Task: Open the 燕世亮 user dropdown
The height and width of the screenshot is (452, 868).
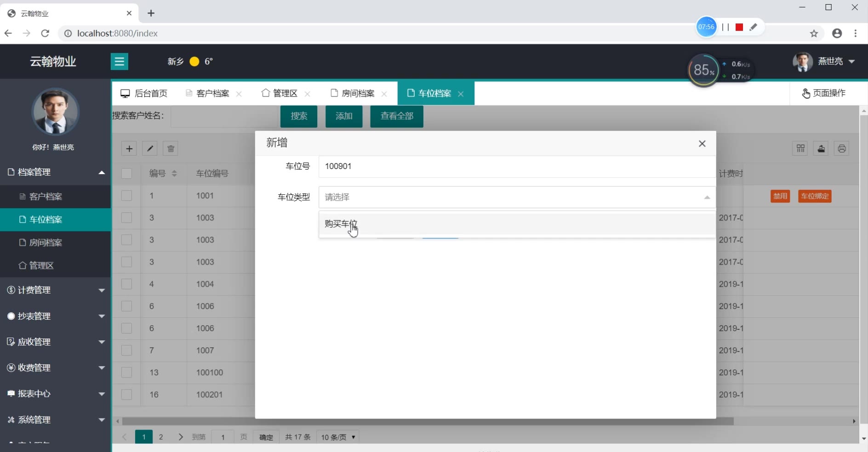Action: [x=824, y=62]
